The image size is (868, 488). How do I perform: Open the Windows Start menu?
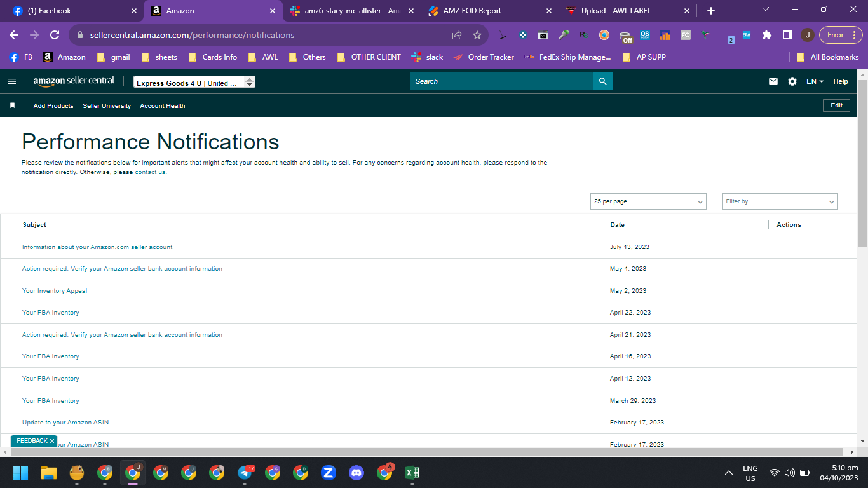(21, 473)
